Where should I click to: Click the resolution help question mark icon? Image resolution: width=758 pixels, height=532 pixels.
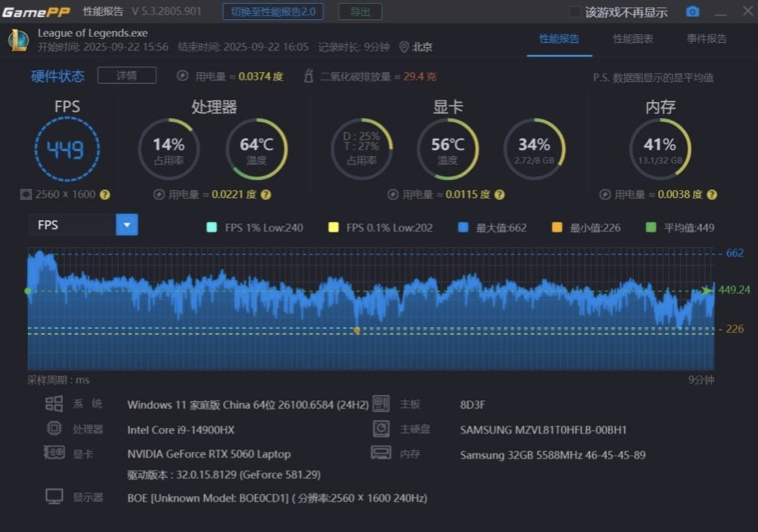coord(105,195)
